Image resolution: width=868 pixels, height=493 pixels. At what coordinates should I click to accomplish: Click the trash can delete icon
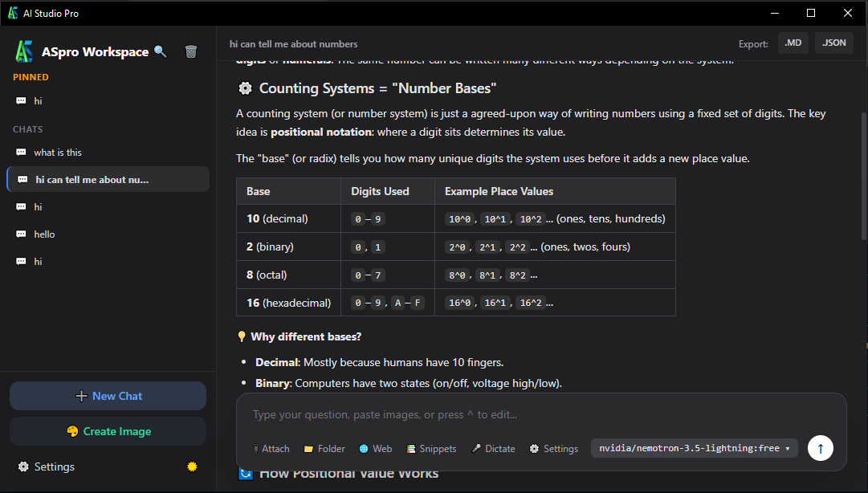pyautogui.click(x=191, y=51)
